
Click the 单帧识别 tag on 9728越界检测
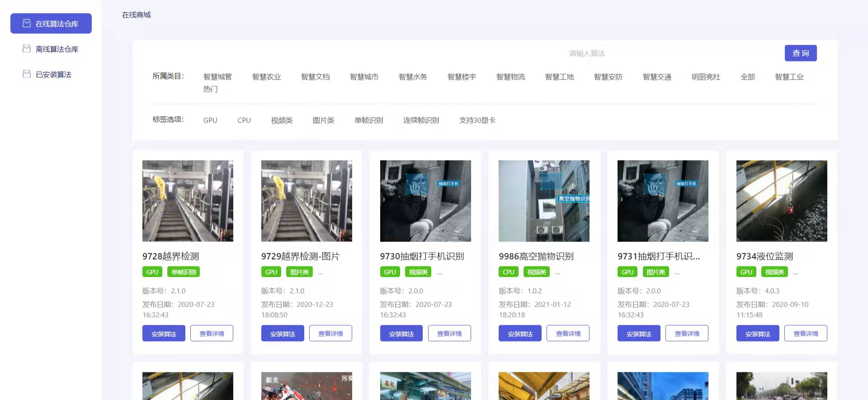[184, 272]
